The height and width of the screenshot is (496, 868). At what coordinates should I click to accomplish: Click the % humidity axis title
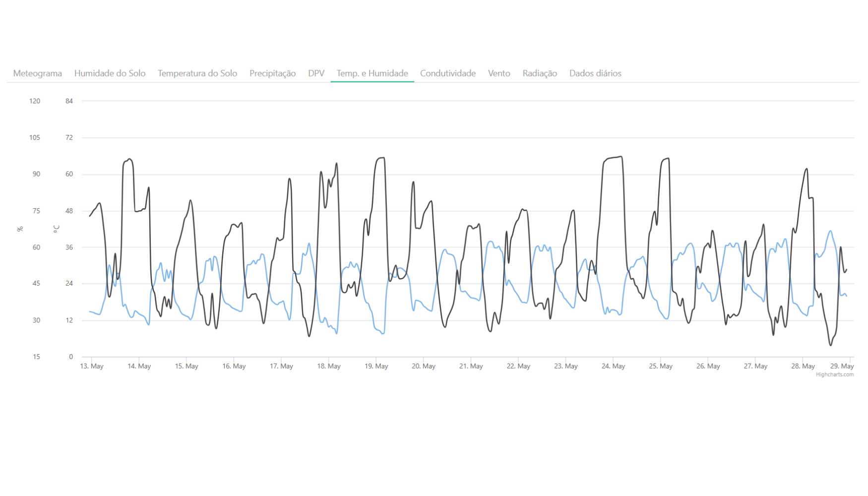click(20, 229)
